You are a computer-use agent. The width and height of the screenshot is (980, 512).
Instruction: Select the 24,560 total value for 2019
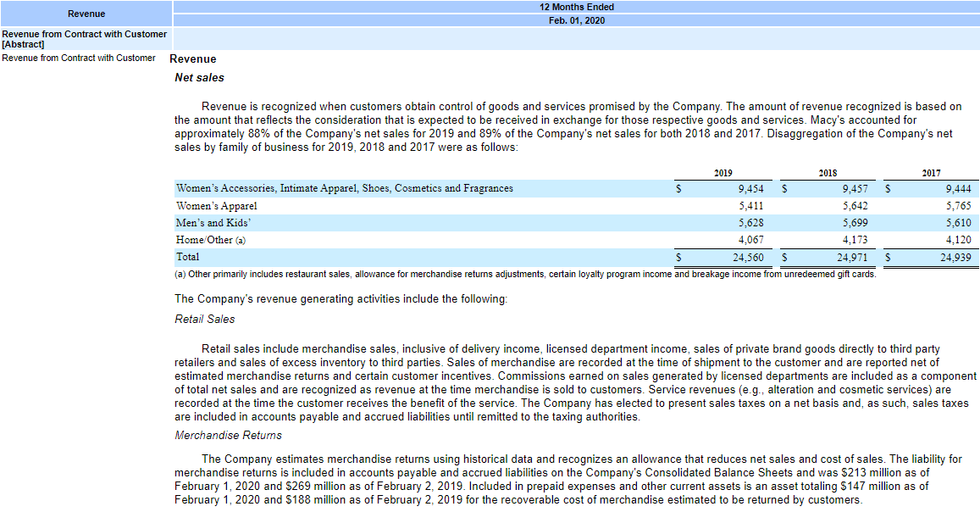pos(750,257)
